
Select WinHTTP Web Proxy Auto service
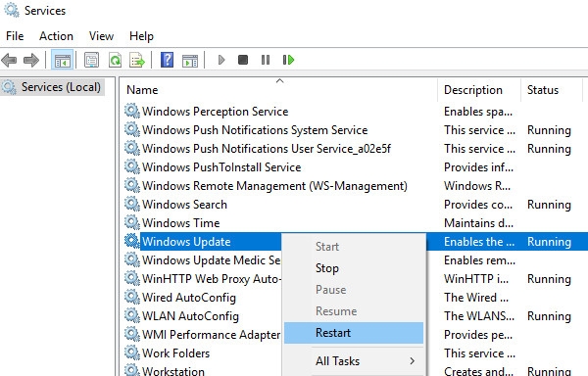211,279
